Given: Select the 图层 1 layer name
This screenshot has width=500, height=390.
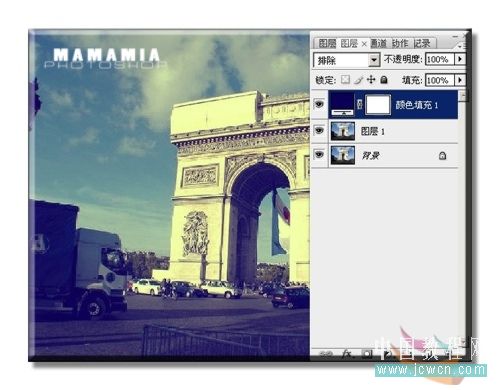Looking at the screenshot, I should pos(373,131).
